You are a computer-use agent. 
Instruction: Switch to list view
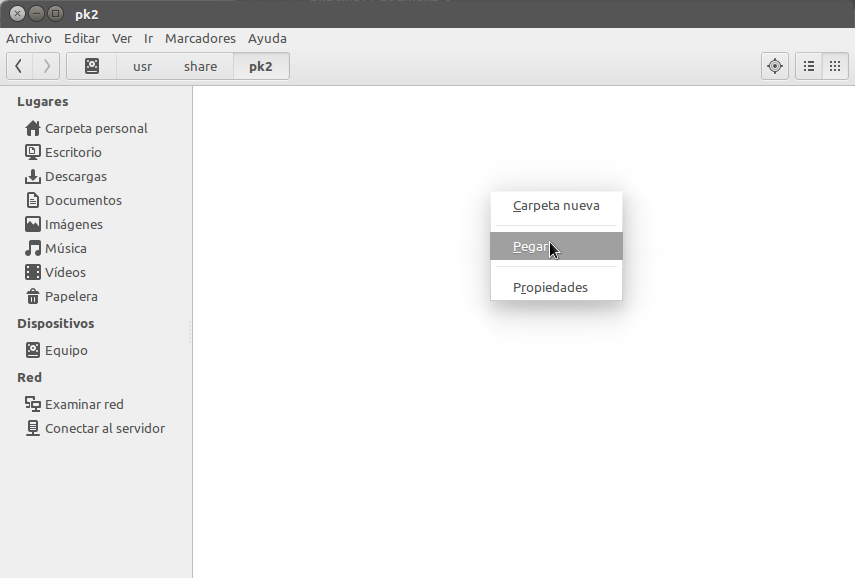pyautogui.click(x=808, y=65)
